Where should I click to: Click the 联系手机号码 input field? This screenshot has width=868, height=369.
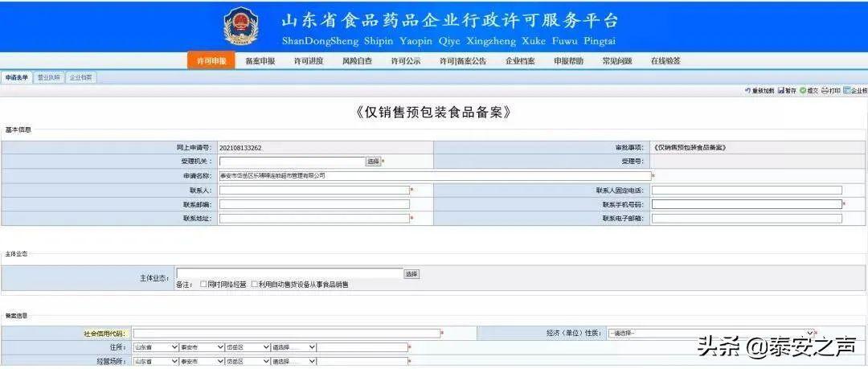click(x=747, y=204)
